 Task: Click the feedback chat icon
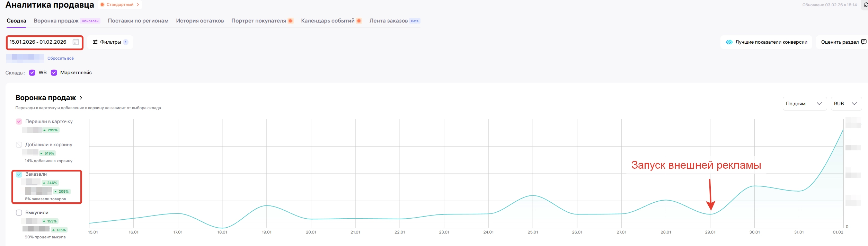863,42
